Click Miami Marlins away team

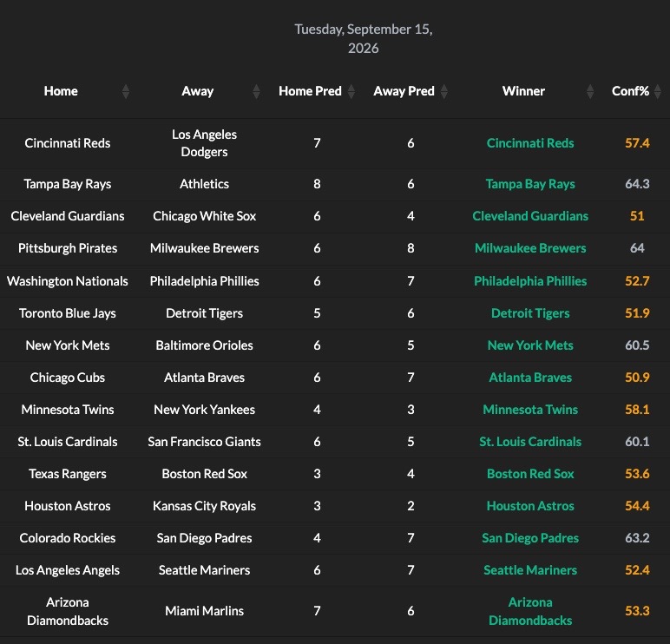[x=204, y=611]
